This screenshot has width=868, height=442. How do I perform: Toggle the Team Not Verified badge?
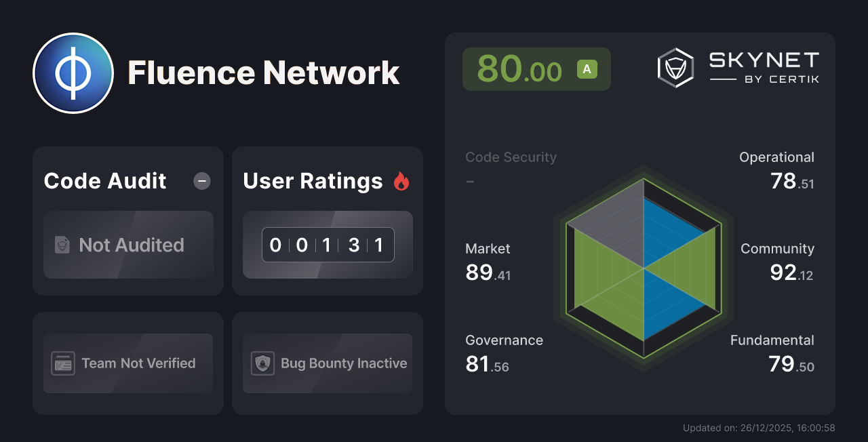click(127, 363)
